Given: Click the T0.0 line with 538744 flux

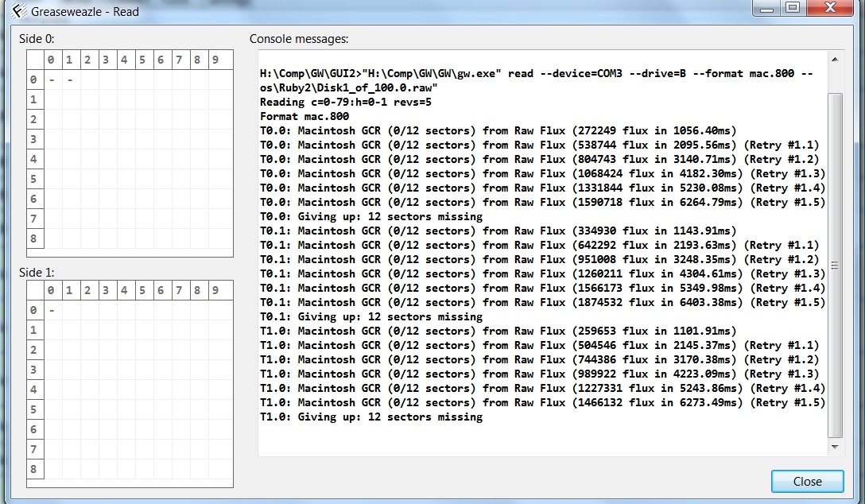Looking at the screenshot, I should pyautogui.click(x=540, y=145).
